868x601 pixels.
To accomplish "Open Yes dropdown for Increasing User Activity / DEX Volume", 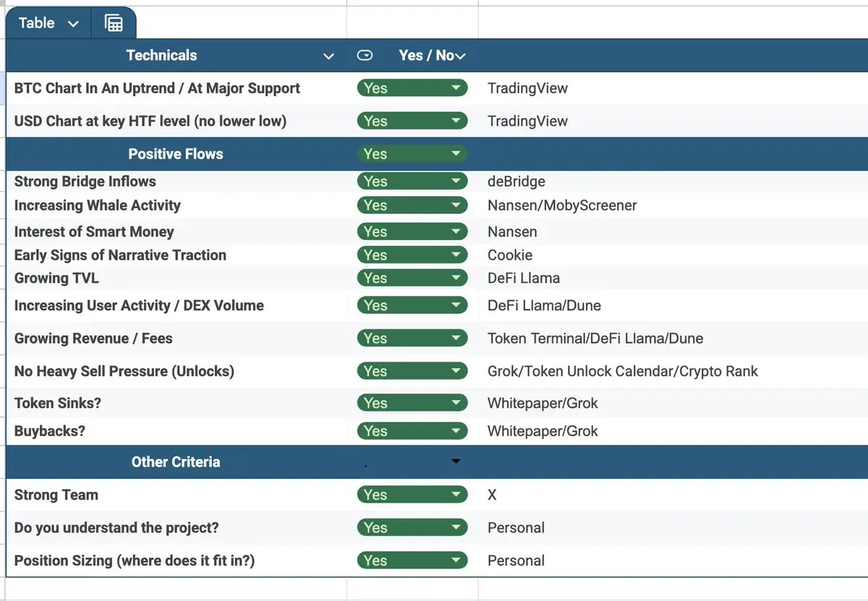I will 412,305.
